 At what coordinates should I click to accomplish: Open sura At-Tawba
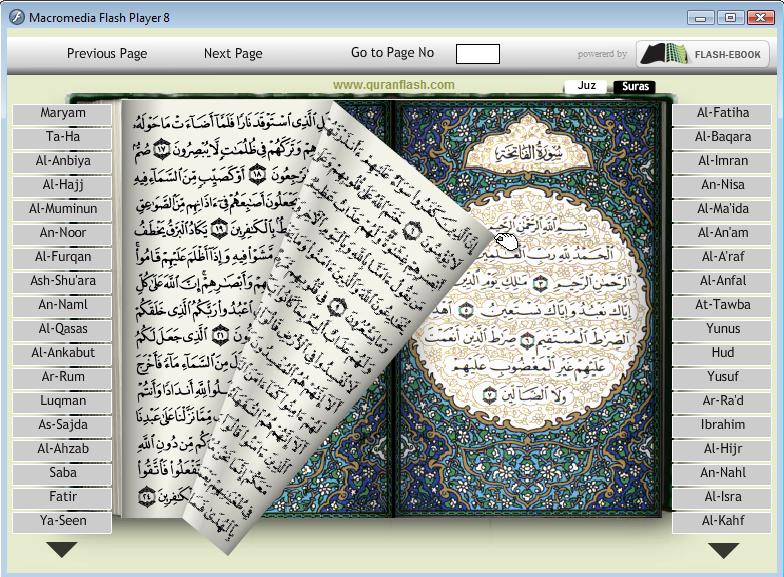(x=722, y=306)
